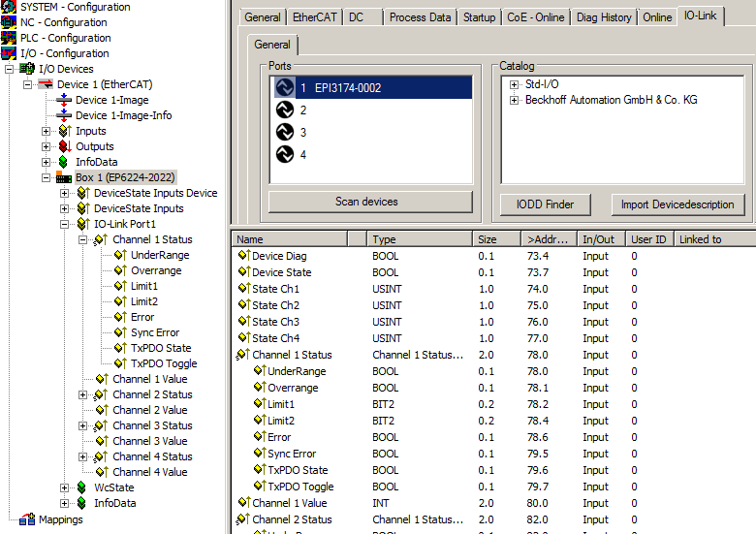Expand DeviceState Inputs Device node
Screen dimensions: 756x534
[64, 193]
